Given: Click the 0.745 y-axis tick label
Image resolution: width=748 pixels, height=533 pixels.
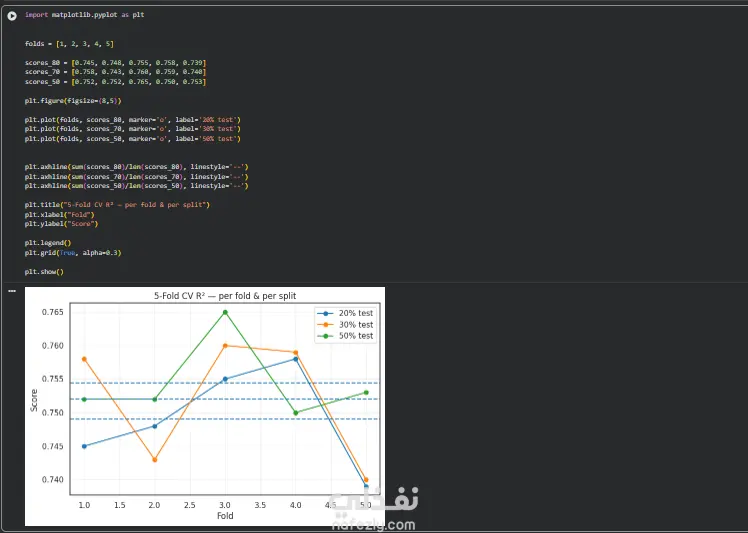Looking at the screenshot, I should pyautogui.click(x=53, y=447).
